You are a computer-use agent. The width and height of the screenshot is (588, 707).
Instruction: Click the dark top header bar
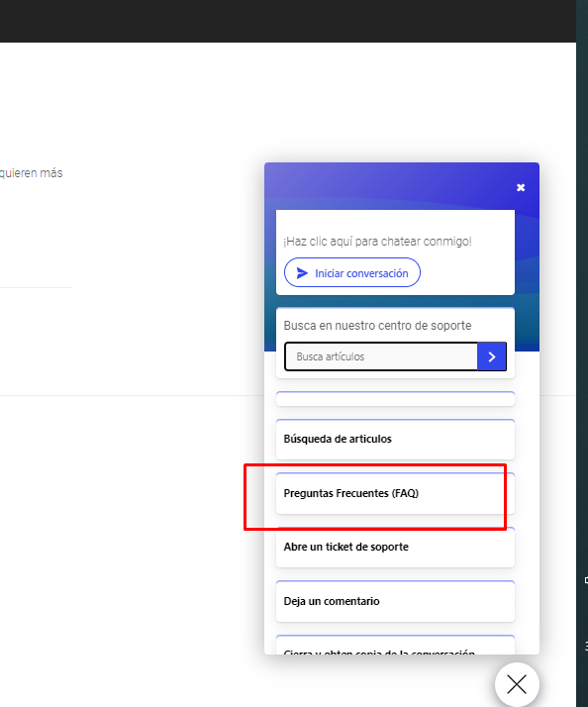pyautogui.click(x=288, y=21)
